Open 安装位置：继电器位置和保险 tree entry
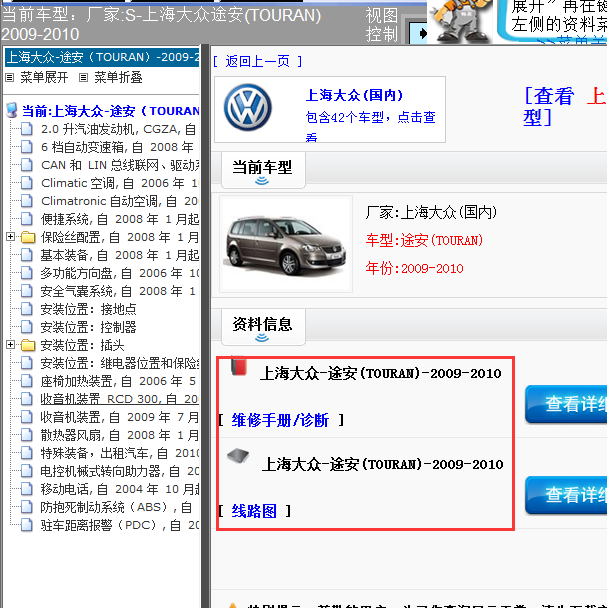607x608 pixels. coord(119,363)
